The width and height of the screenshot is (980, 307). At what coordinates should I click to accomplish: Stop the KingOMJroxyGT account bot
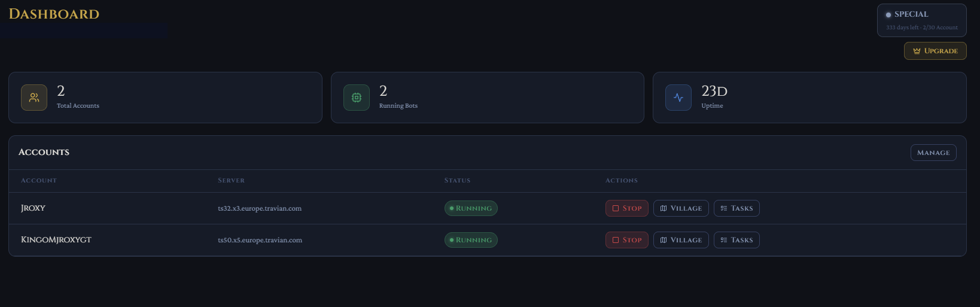pyautogui.click(x=626, y=240)
